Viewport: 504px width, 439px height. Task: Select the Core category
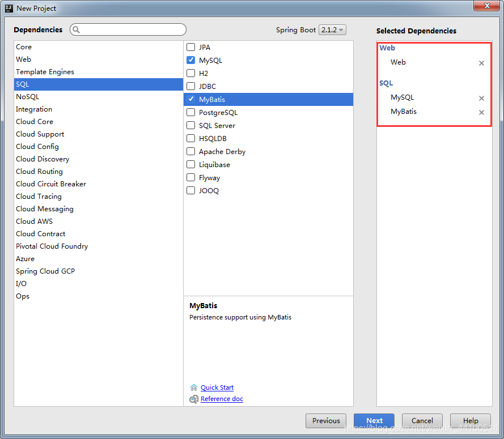click(x=98, y=47)
